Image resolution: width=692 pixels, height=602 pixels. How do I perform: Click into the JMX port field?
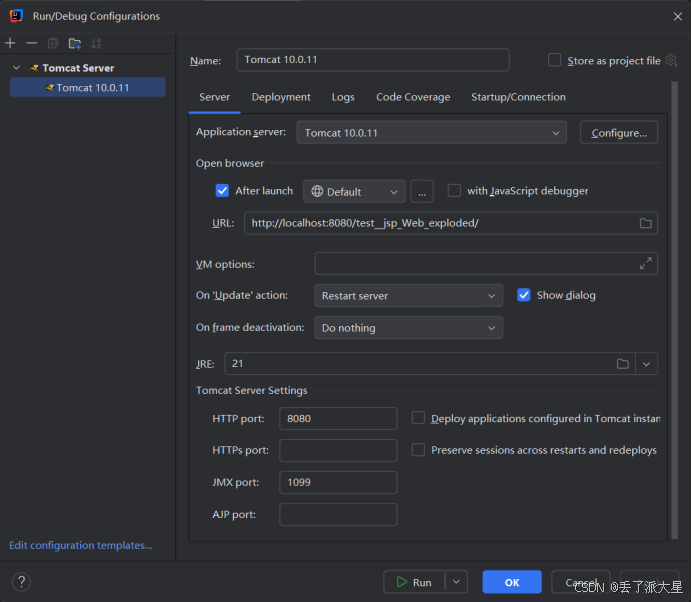(338, 482)
